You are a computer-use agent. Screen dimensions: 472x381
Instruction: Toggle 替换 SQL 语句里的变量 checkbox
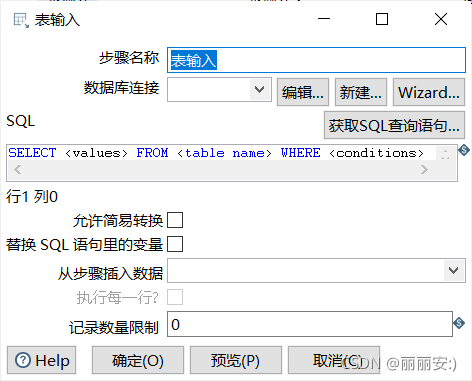tap(175, 244)
